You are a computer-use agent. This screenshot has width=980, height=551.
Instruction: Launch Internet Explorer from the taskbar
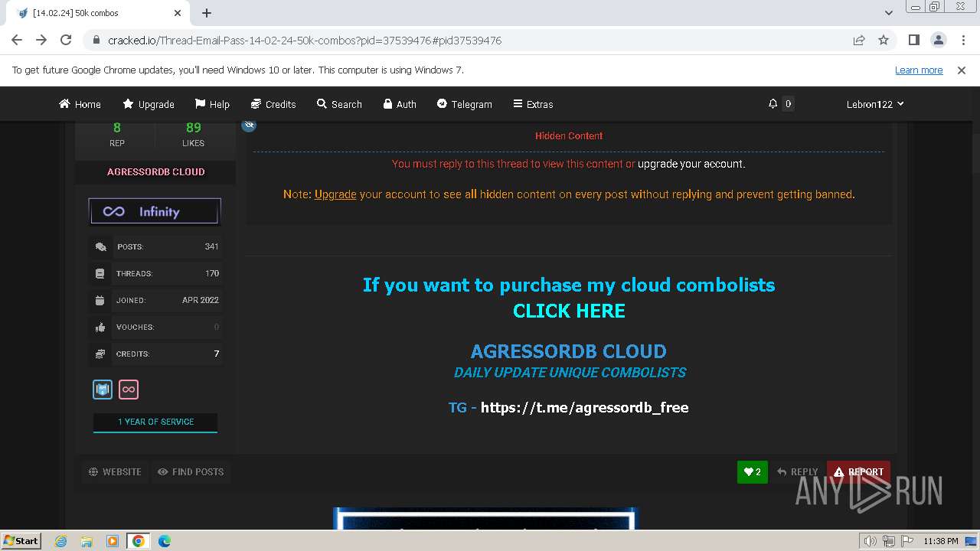61,541
